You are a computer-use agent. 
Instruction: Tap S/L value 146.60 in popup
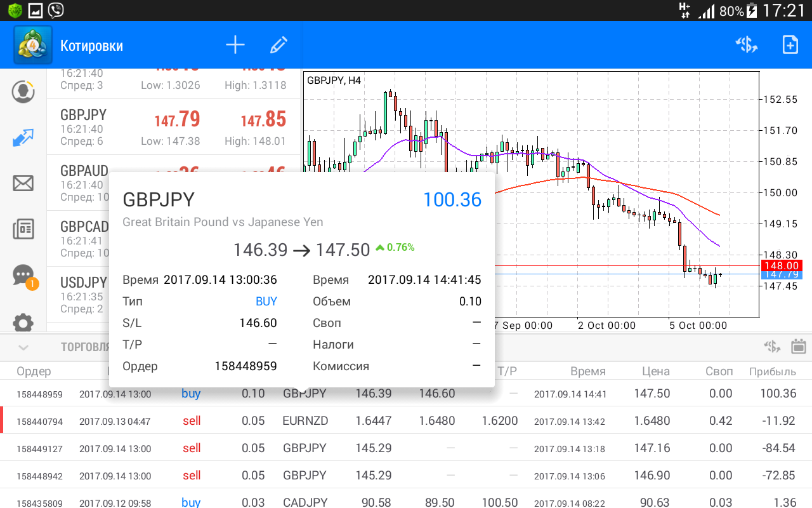[x=258, y=323]
